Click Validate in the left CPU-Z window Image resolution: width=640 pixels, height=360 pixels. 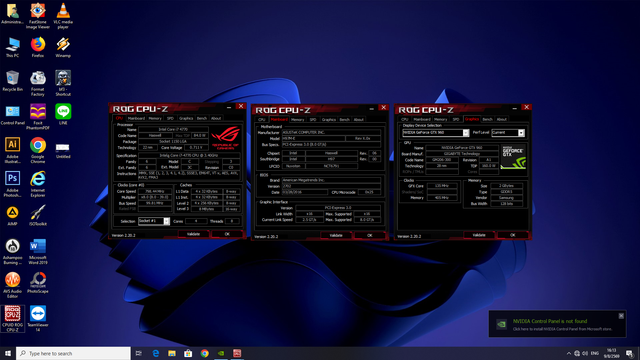[x=193, y=234]
